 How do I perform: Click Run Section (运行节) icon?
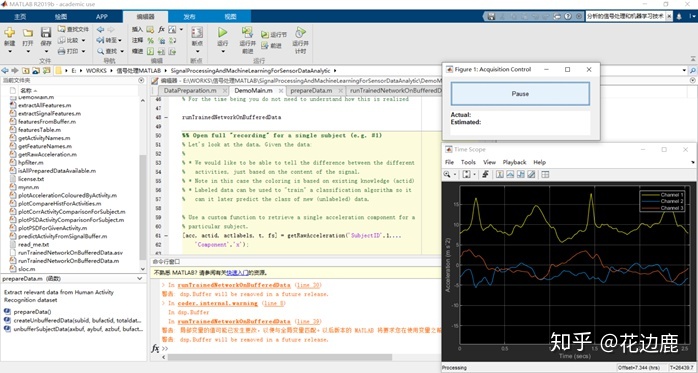coord(265,34)
